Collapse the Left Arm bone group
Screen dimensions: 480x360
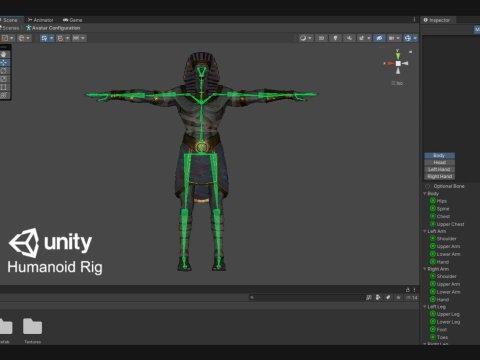coord(425,231)
